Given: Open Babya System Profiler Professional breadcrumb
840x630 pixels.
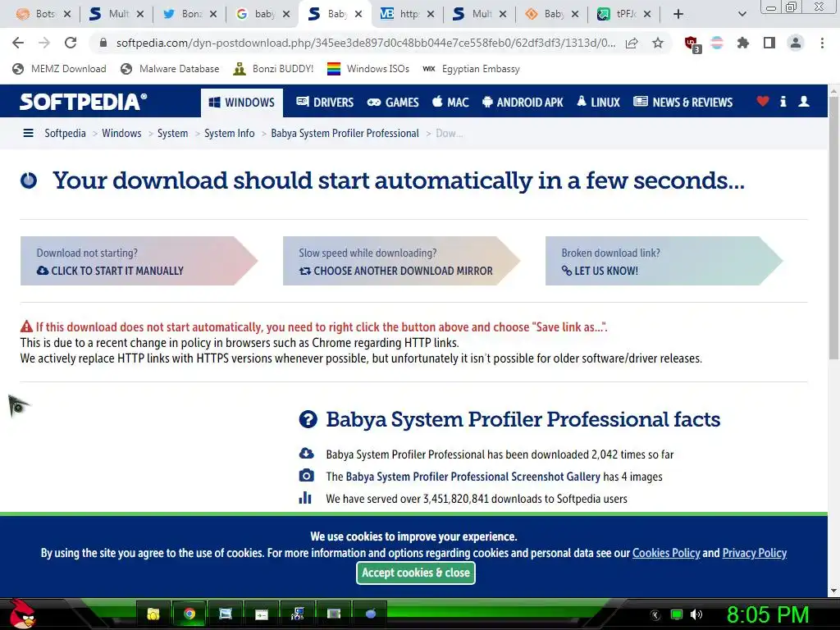Looking at the screenshot, I should [x=345, y=134].
